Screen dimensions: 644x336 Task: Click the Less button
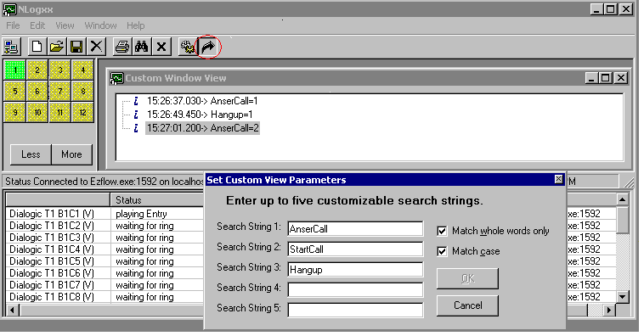click(31, 154)
